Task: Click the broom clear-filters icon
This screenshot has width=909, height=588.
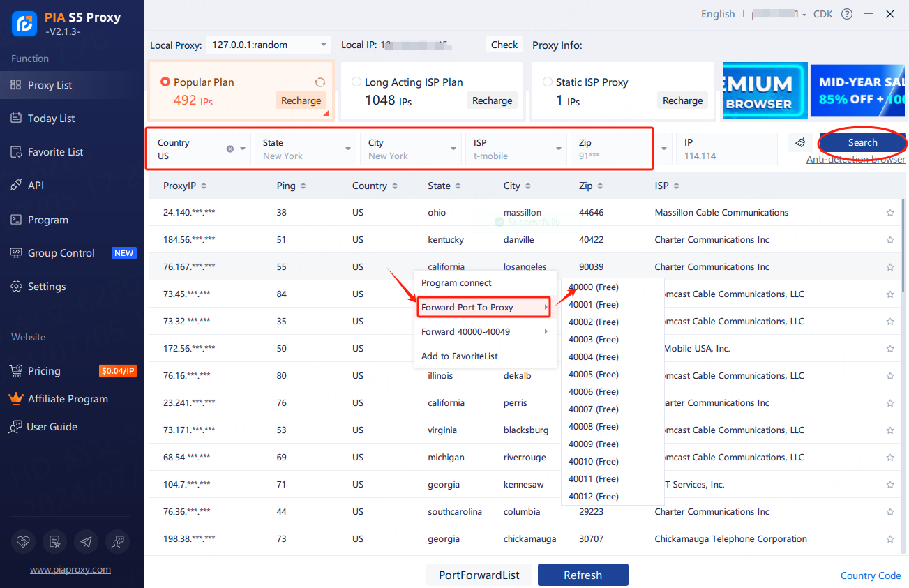Action: (x=800, y=142)
